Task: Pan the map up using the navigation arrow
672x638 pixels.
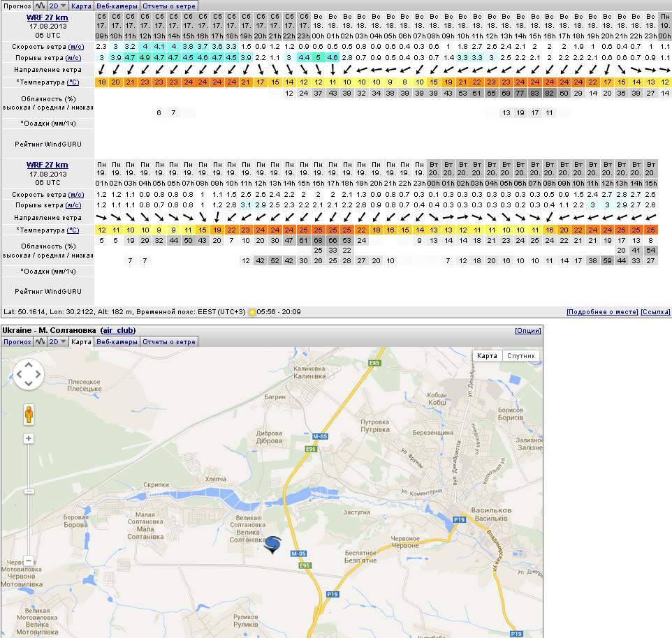Action: pyautogui.click(x=29, y=365)
